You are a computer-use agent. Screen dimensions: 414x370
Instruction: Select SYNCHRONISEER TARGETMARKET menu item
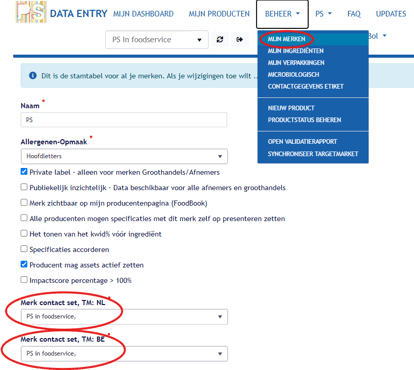(313, 154)
